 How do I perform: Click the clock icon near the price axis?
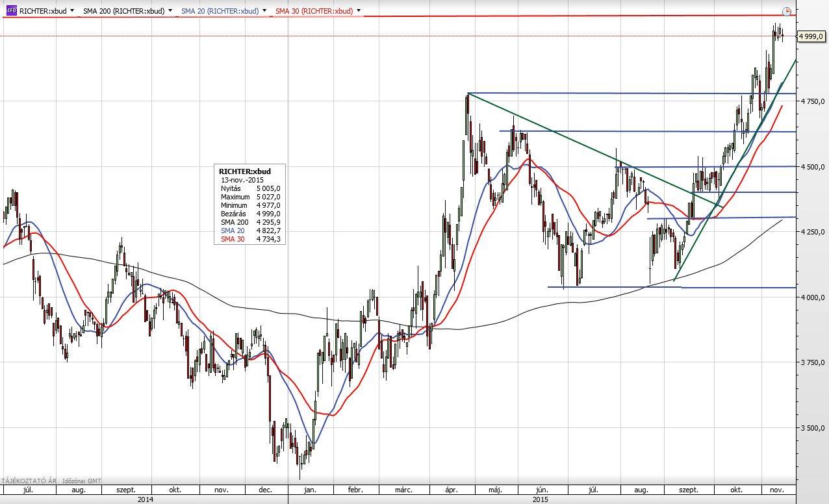pos(787,11)
